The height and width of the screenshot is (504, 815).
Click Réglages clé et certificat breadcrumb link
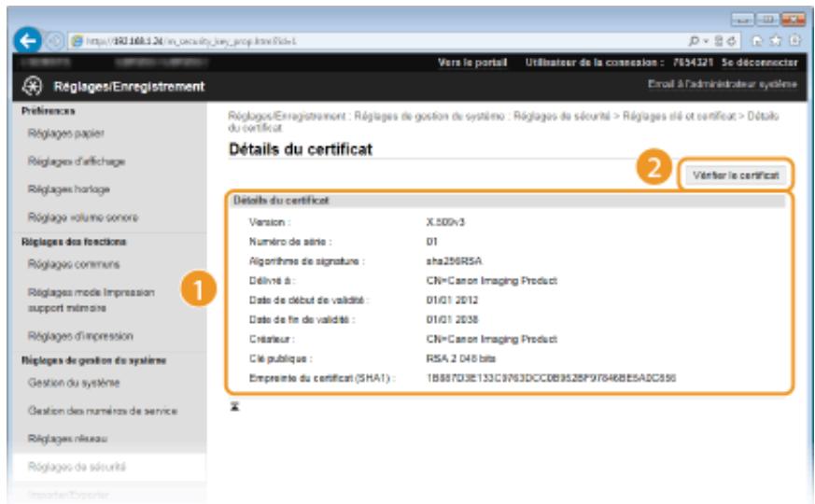point(679,116)
